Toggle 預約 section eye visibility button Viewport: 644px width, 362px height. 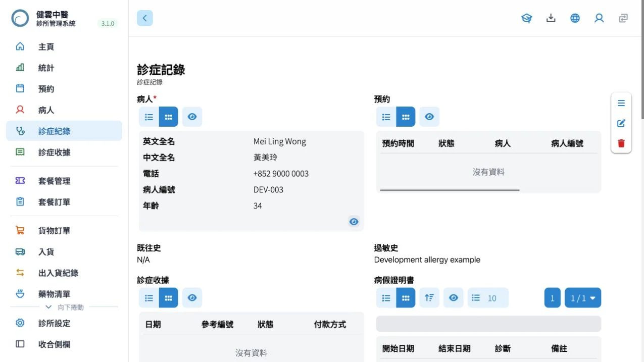429,117
